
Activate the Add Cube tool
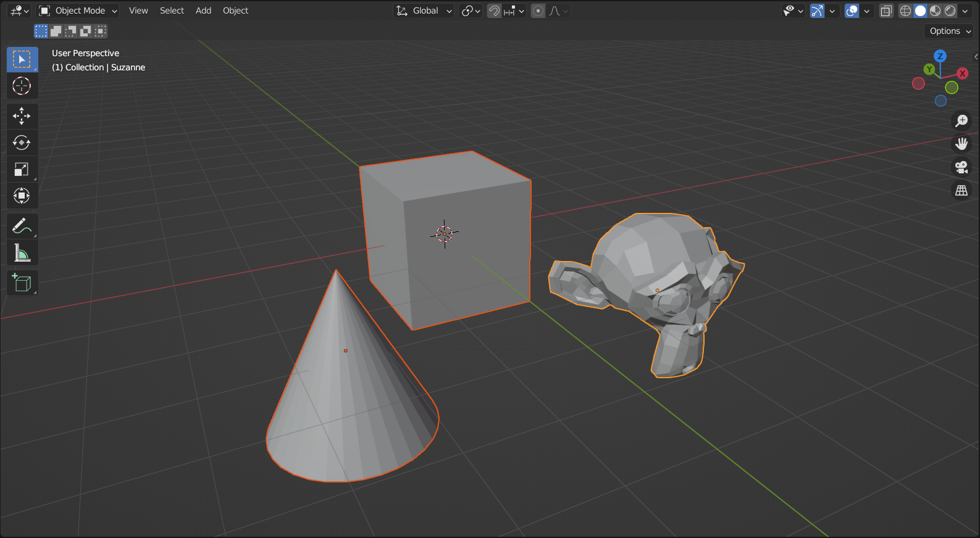22,283
